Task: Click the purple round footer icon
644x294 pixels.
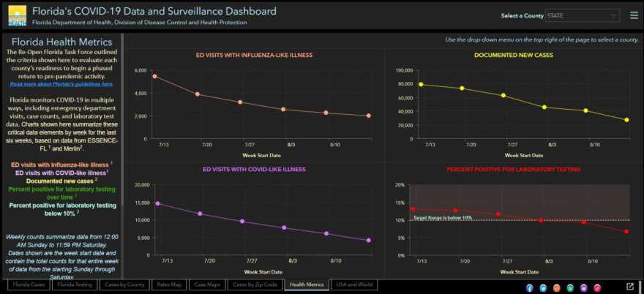Action: click(x=584, y=287)
